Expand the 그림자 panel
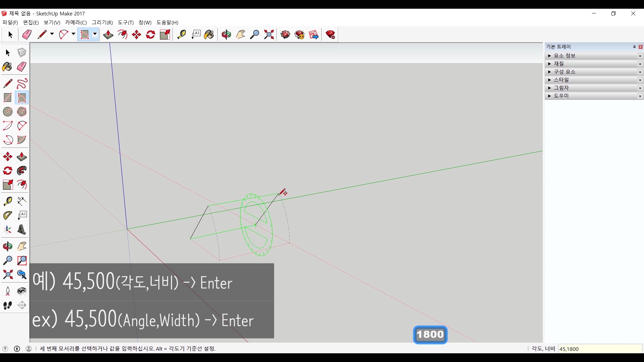The width and height of the screenshot is (644, 362). coord(549,88)
